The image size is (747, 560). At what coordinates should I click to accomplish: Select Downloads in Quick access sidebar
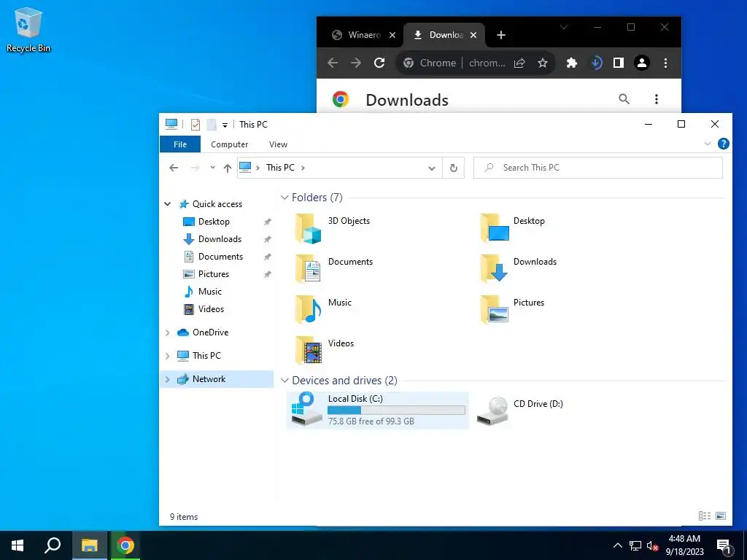point(220,239)
